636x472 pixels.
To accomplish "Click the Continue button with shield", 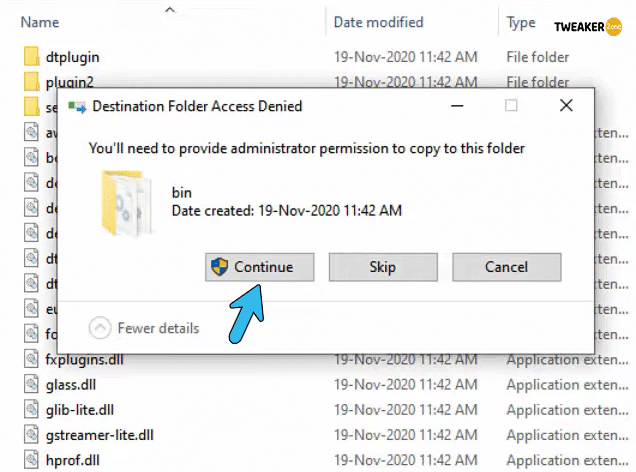I will tap(259, 267).
